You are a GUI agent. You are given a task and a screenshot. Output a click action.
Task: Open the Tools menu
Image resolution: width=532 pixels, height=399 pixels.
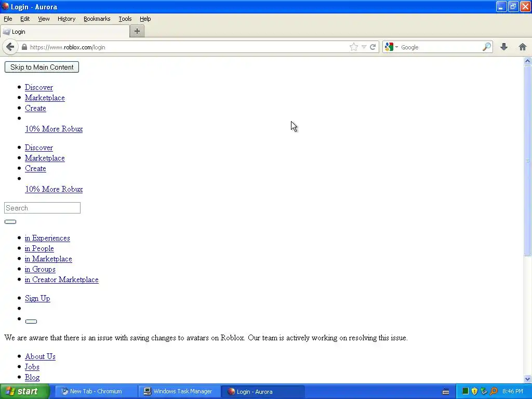click(125, 19)
